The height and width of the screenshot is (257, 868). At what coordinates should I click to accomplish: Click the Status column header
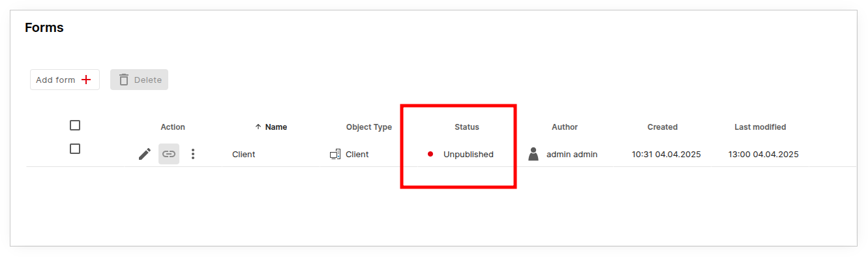tap(467, 127)
